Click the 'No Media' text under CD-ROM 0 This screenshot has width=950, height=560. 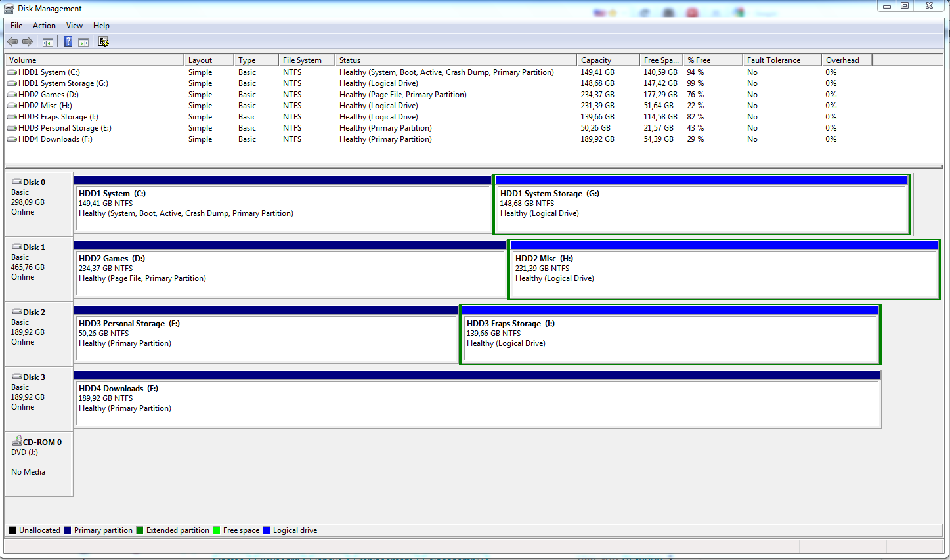point(28,472)
